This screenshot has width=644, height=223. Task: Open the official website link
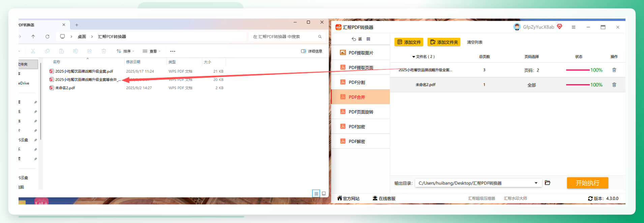click(348, 198)
